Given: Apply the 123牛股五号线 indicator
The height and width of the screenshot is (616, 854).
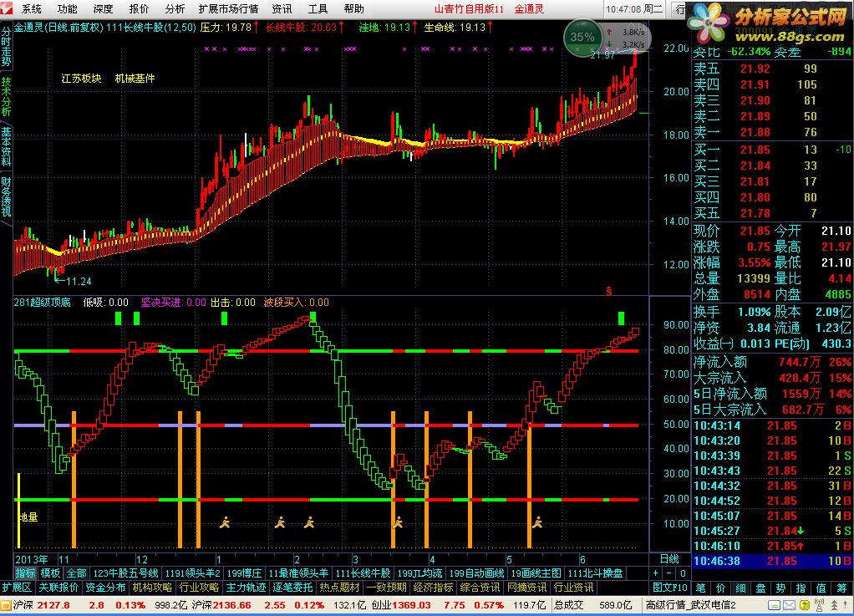Looking at the screenshot, I should (126, 573).
